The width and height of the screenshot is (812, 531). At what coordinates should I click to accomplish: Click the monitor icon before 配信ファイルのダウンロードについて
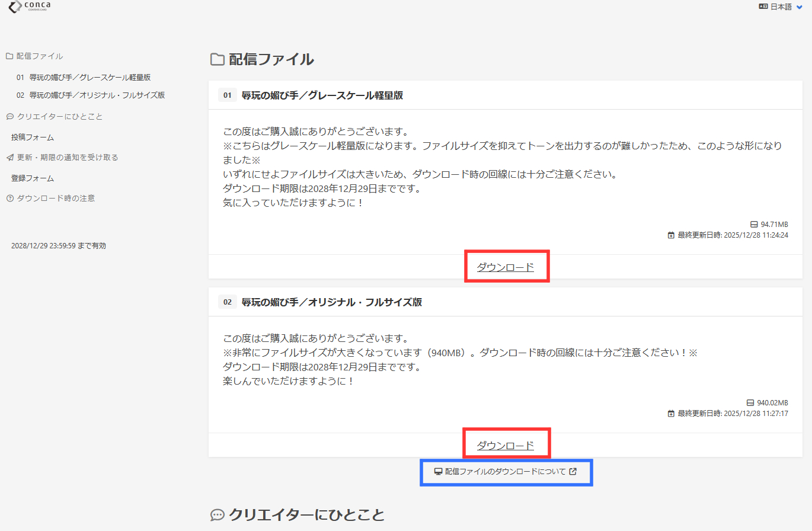[x=439, y=472]
